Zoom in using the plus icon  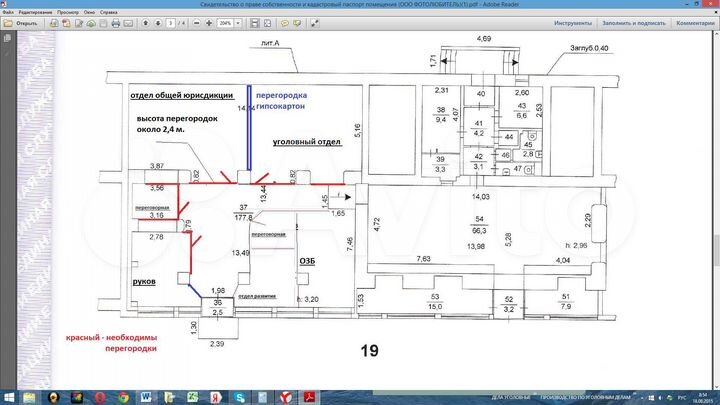207,22
